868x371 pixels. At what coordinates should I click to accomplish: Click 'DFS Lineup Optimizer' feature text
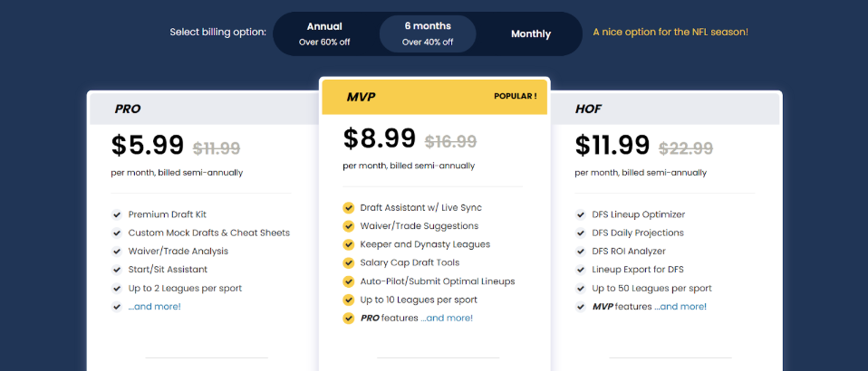click(638, 214)
